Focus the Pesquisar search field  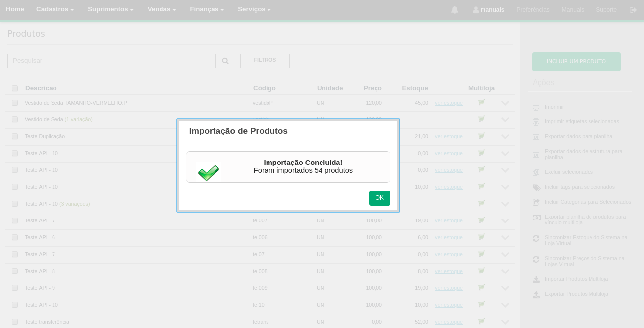[111, 61]
